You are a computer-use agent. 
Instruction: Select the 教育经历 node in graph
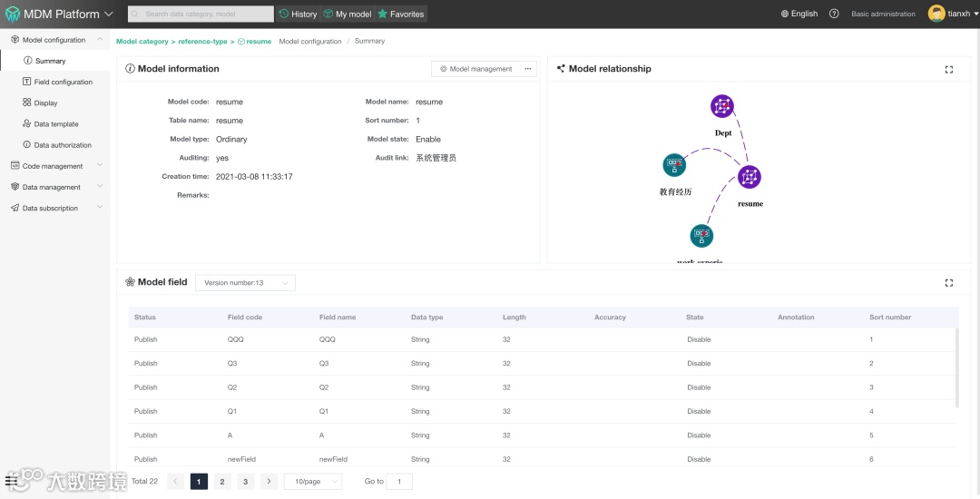click(674, 165)
